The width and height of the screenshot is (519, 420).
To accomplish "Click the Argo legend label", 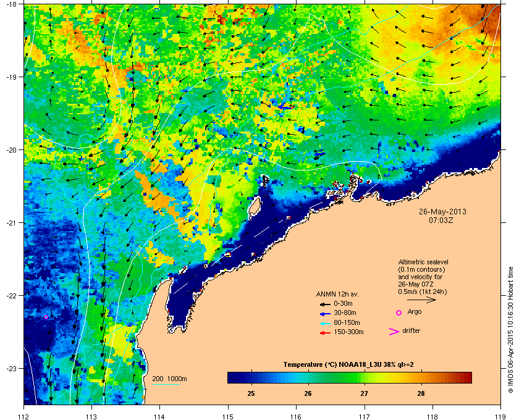I will 415,312.
